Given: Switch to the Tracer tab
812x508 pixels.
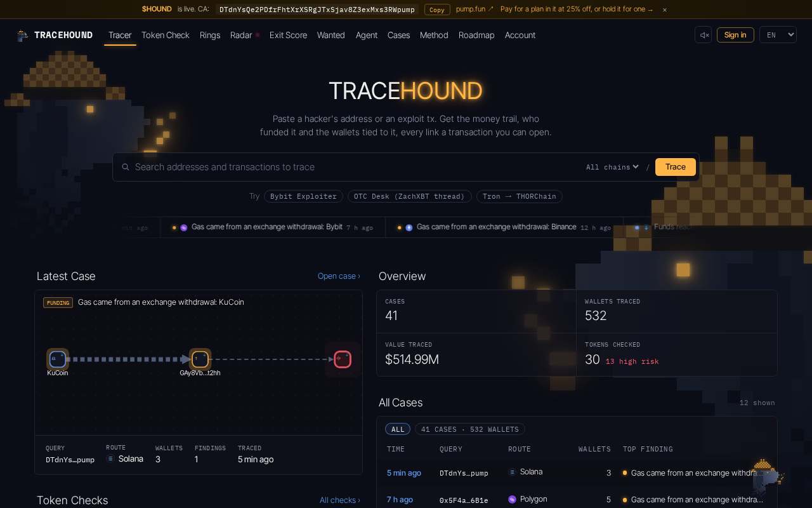Looking at the screenshot, I should (120, 35).
